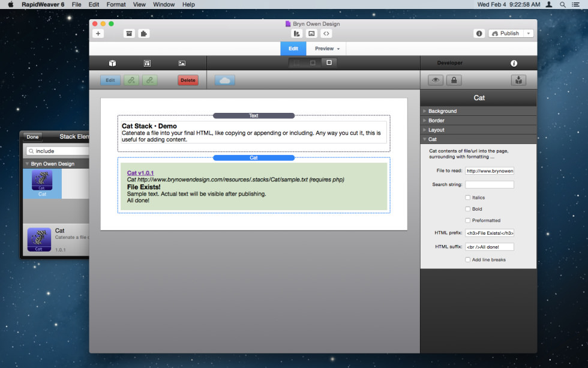This screenshot has width=588, height=368.
Task: Open the File menu
Action: click(77, 4)
